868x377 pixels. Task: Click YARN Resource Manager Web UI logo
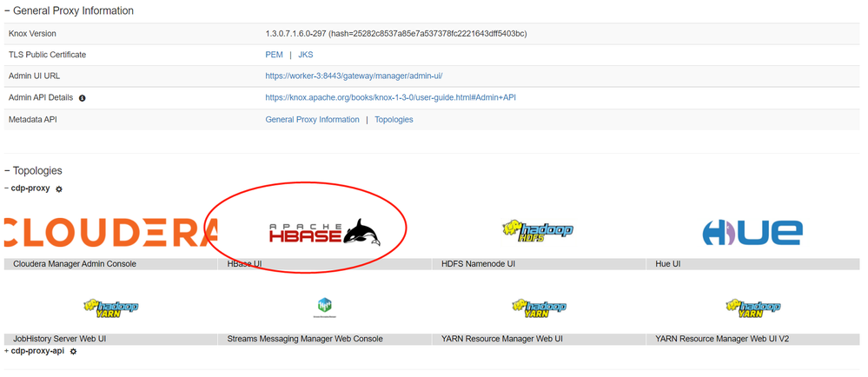coord(539,309)
